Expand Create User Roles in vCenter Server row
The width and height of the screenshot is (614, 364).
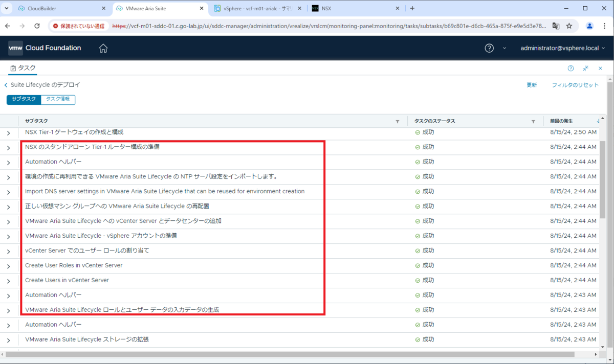click(9, 266)
